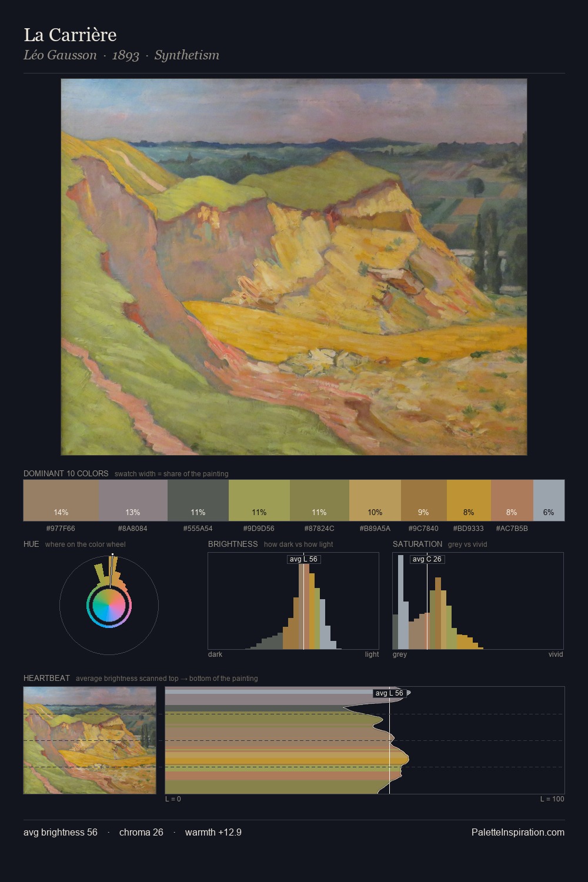Image resolution: width=588 pixels, height=882 pixels.
Task: Pick the golden #BD9333 swatch
Action: pos(469,500)
